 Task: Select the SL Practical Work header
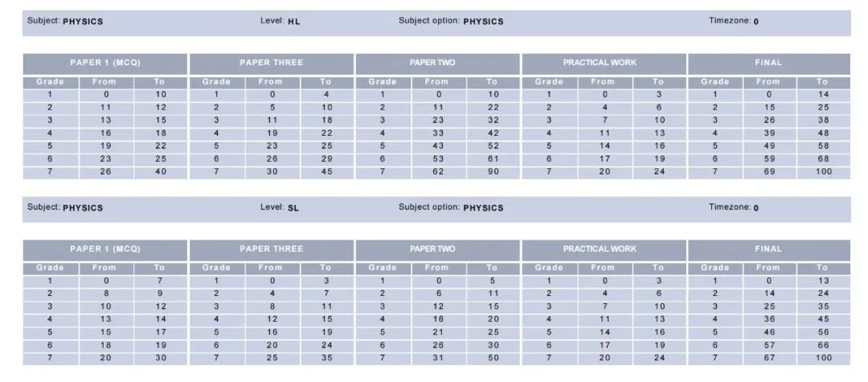(x=604, y=249)
